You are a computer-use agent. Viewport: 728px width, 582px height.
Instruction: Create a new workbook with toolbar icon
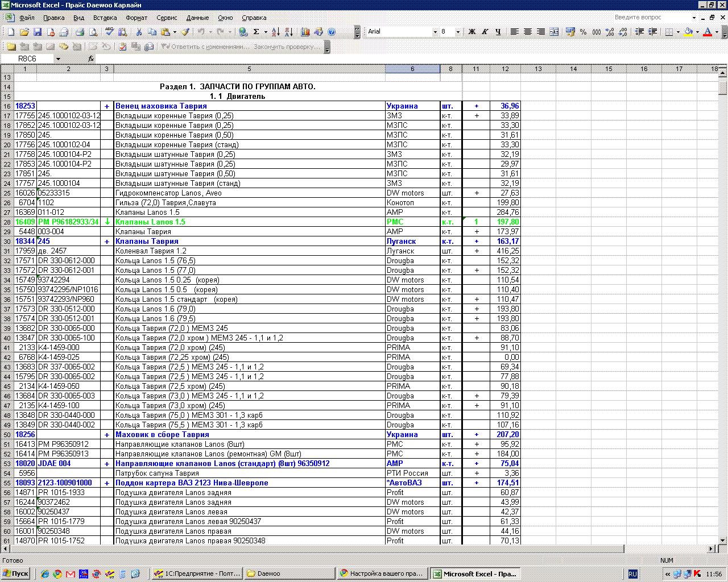click(10, 32)
